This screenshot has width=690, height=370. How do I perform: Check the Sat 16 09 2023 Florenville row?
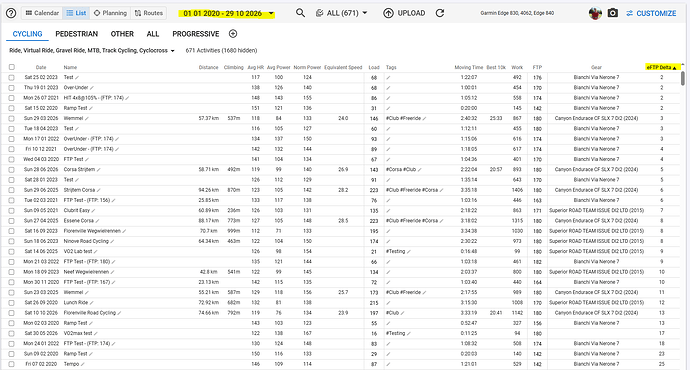point(12,231)
